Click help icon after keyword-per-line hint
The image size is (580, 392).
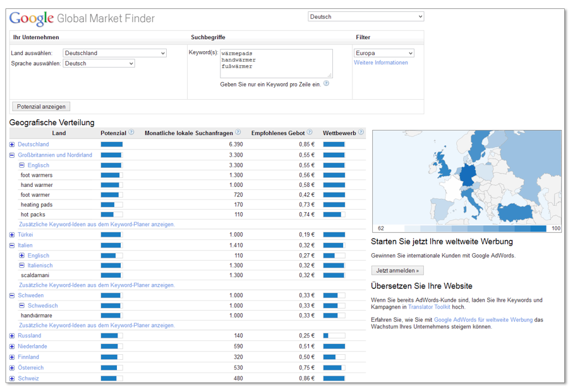coord(326,83)
